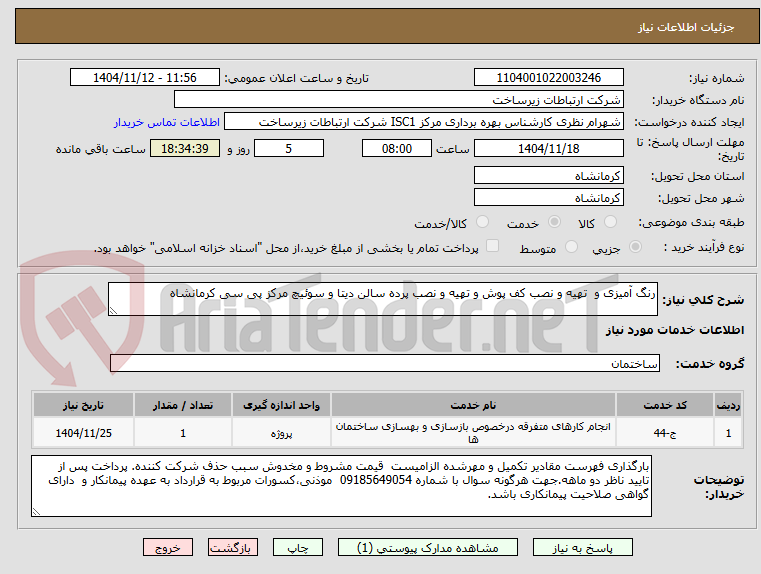Click the ردیف column header
The height and width of the screenshot is (574, 761).
point(728,405)
